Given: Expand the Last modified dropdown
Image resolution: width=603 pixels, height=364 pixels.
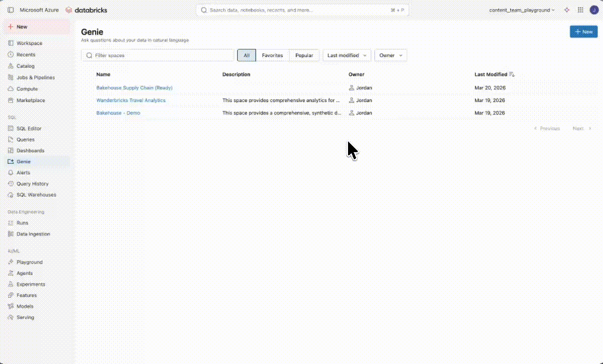Looking at the screenshot, I should coord(347,56).
